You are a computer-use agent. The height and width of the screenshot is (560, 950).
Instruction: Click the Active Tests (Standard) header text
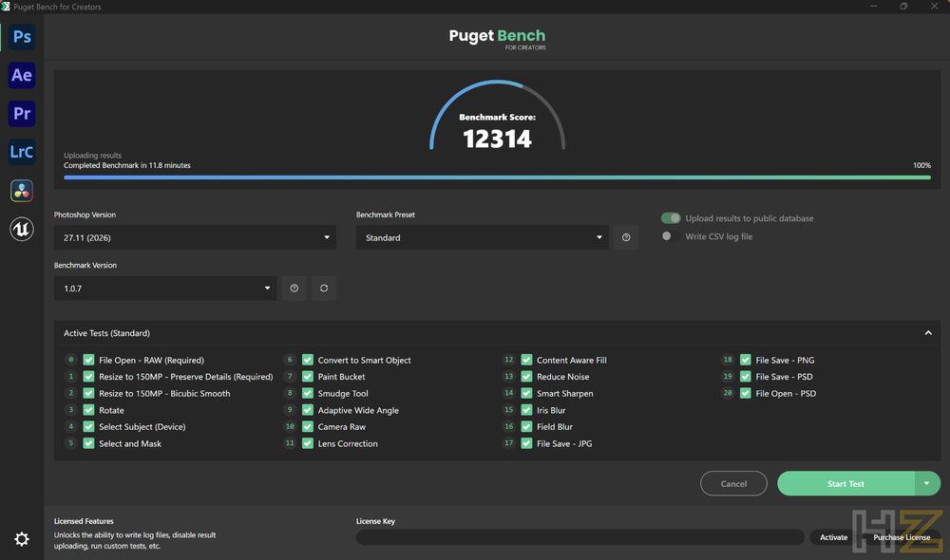point(106,333)
